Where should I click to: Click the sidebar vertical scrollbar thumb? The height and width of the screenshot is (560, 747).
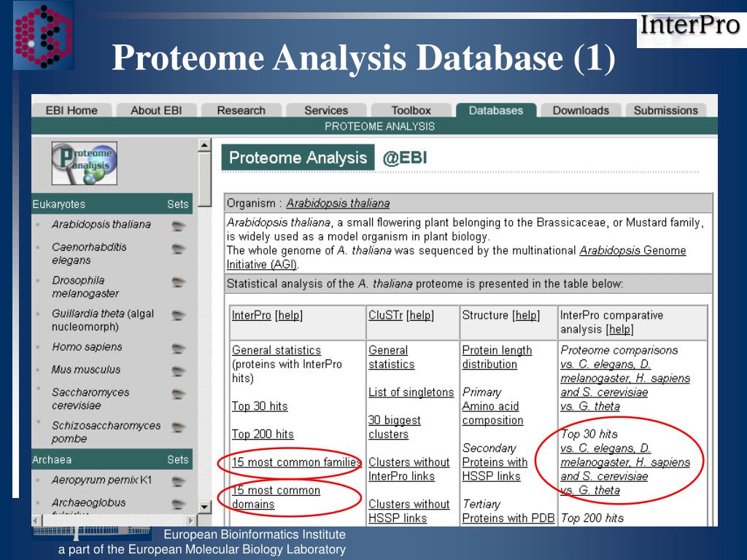point(204,179)
